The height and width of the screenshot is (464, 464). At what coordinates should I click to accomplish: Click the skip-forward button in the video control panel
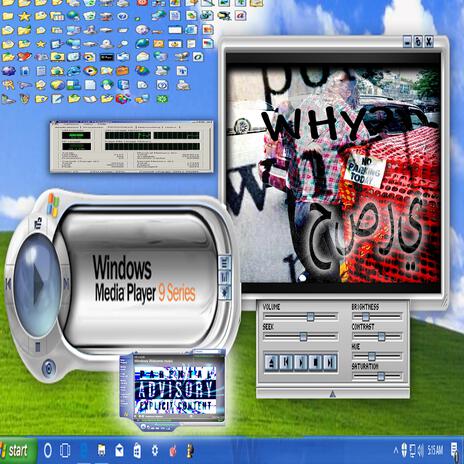tap(330, 362)
